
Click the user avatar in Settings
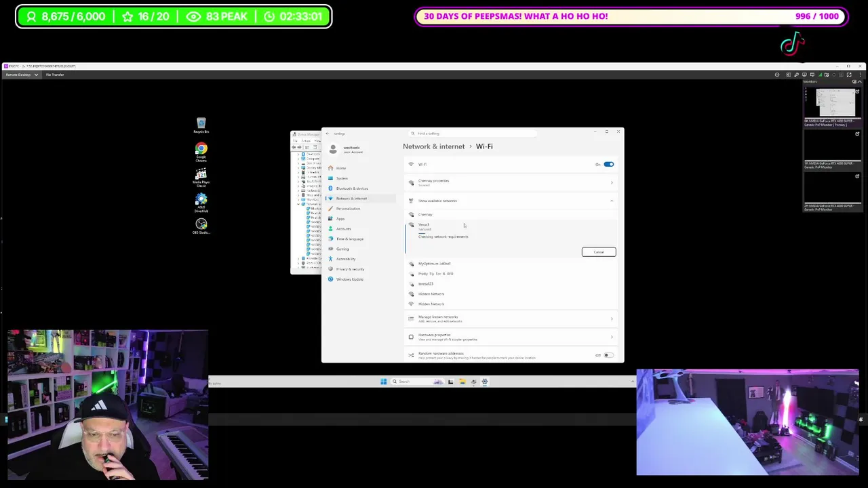pyautogui.click(x=333, y=150)
